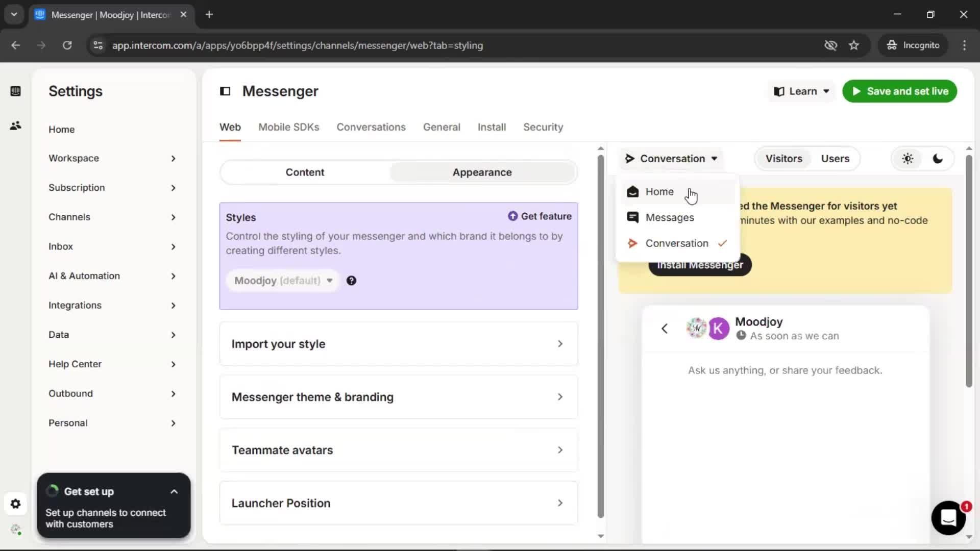980x551 pixels.
Task: Expand the Integrations section
Action: [x=112, y=306]
